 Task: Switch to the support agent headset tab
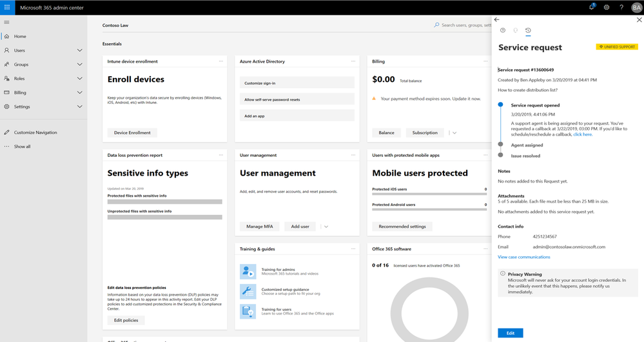tap(515, 30)
